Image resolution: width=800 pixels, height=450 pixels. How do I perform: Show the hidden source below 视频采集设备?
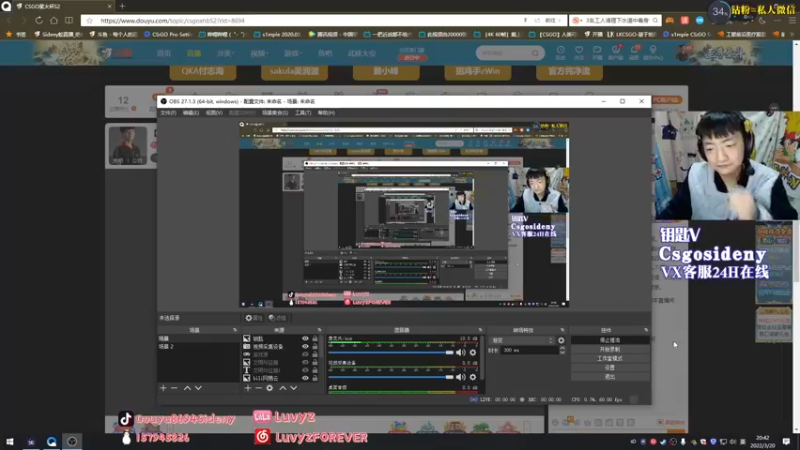(x=305, y=355)
